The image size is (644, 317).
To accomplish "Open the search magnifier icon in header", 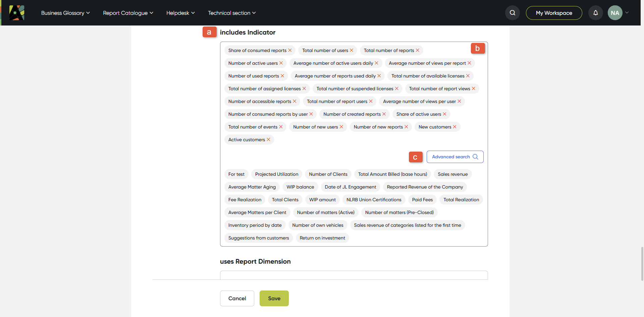I will point(513,13).
